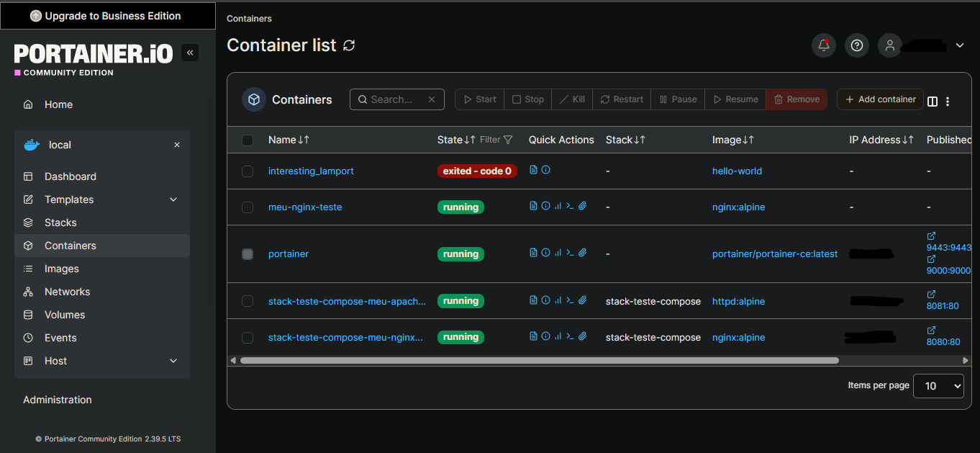Inspect the portainer container
This screenshot has width=980, height=453.
coord(545,253)
